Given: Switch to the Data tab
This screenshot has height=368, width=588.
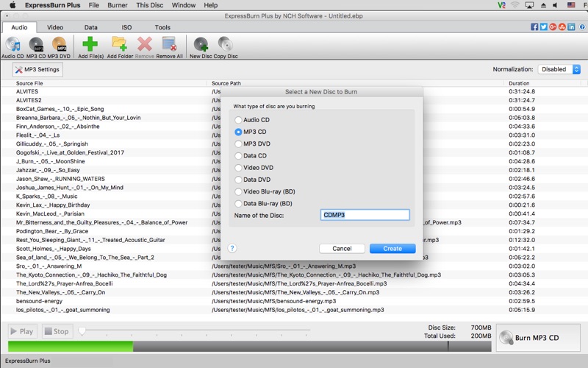Looking at the screenshot, I should click(x=90, y=27).
